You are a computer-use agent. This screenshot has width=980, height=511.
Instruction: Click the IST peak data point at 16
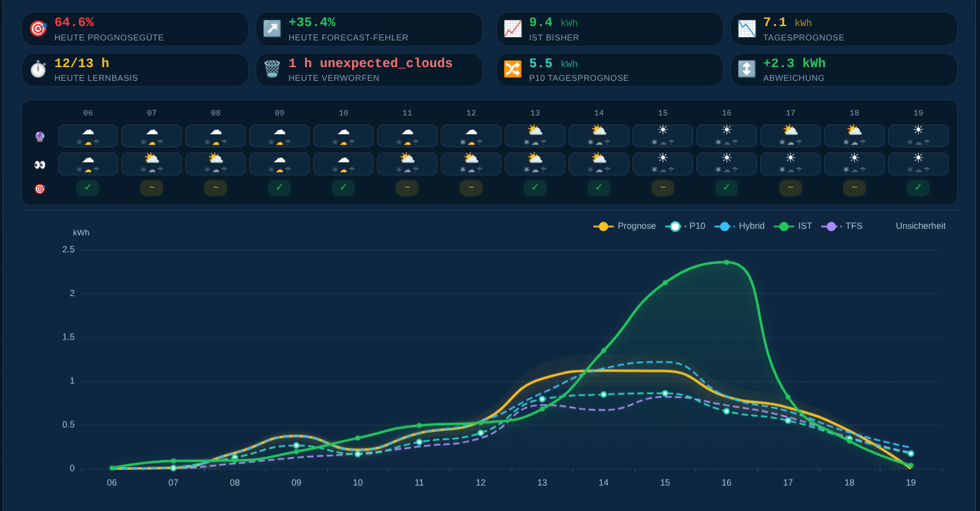pyautogui.click(x=726, y=262)
